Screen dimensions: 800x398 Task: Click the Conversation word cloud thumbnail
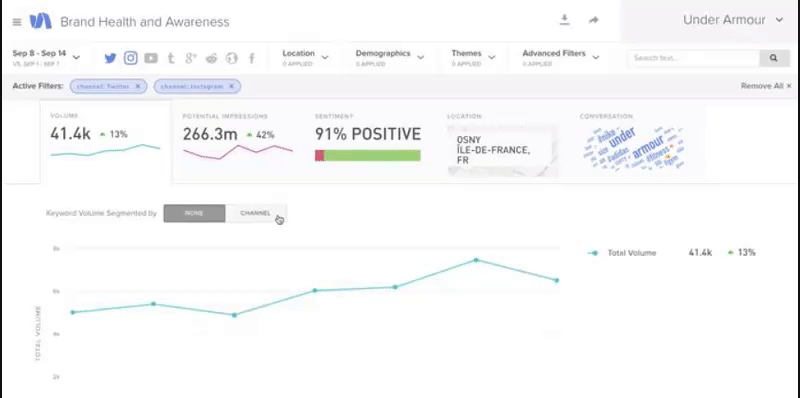(634, 148)
